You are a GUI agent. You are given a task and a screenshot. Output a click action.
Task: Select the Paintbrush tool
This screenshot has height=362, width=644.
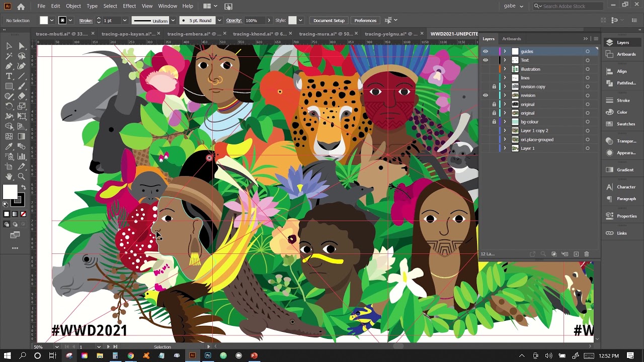click(x=22, y=86)
